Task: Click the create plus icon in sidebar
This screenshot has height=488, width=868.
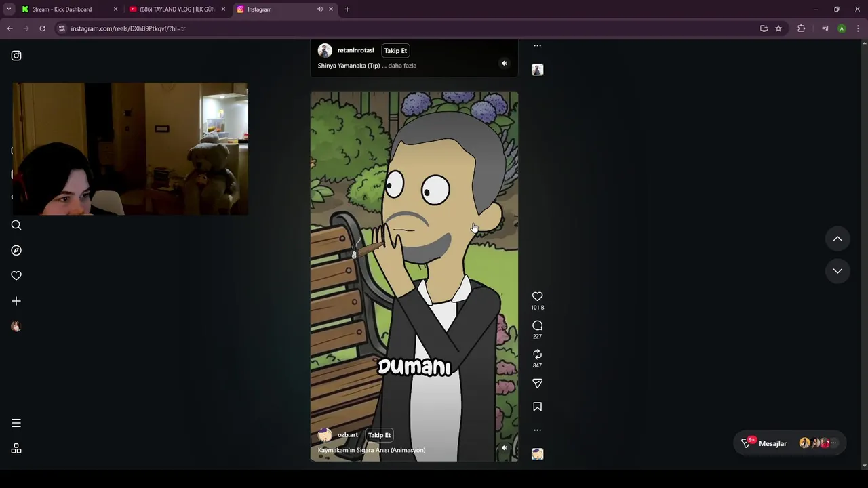Action: click(x=16, y=301)
